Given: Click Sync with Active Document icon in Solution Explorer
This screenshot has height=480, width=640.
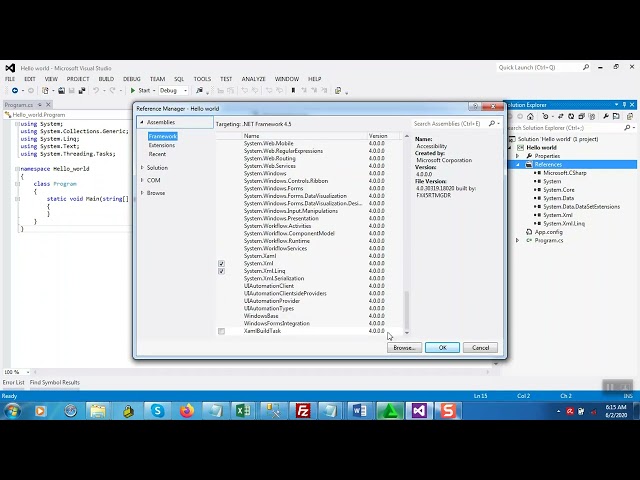Looking at the screenshot, I should tap(561, 116).
